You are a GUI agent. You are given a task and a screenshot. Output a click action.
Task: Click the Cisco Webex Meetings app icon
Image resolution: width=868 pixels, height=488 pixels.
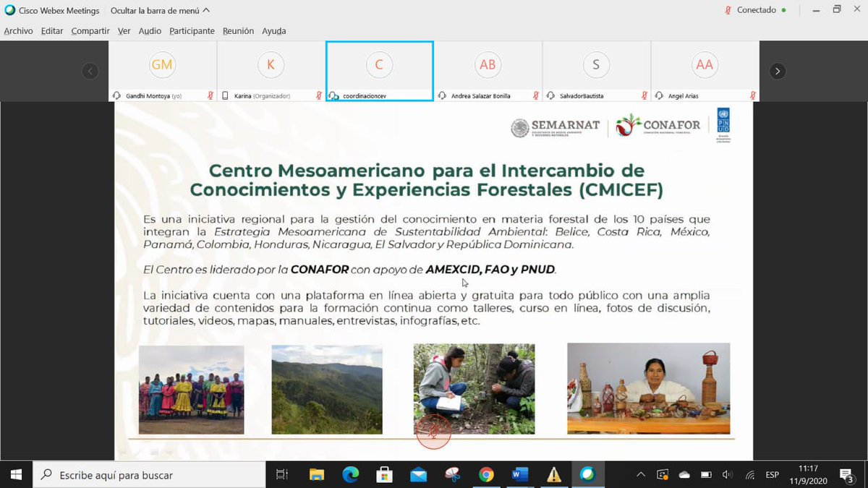tap(9, 10)
